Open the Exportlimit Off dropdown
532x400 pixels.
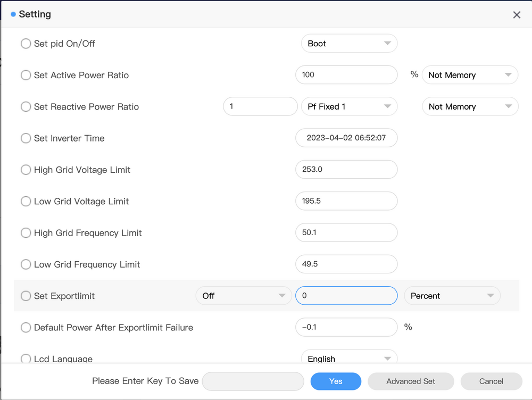(x=244, y=296)
